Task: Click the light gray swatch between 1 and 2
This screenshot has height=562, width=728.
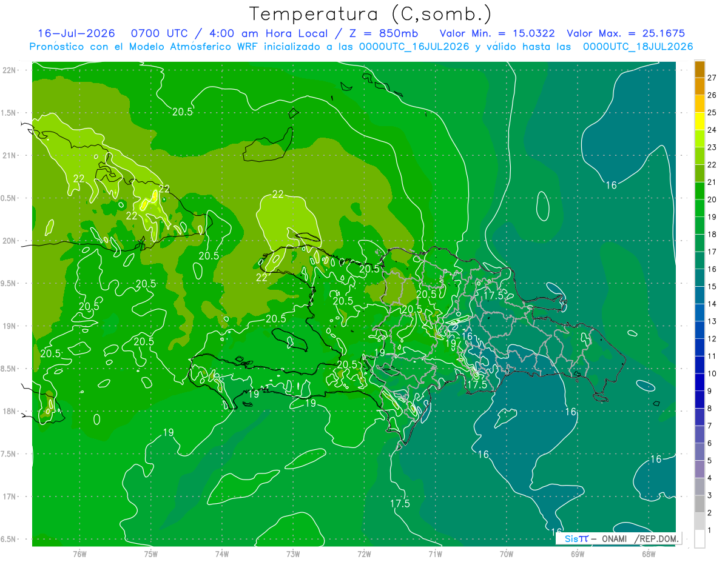Action: click(699, 521)
